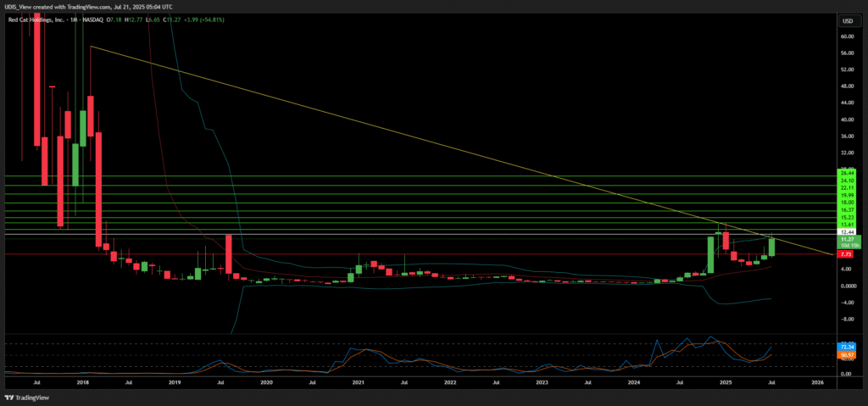The image size is (868, 406).
Task: Click the 2021 label on time axis
Action: (x=359, y=383)
